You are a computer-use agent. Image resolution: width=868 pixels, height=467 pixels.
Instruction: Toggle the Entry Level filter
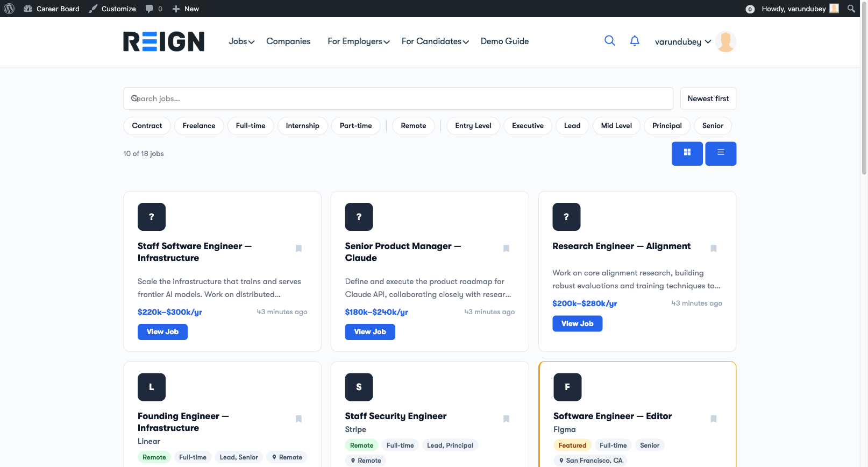[x=473, y=126]
